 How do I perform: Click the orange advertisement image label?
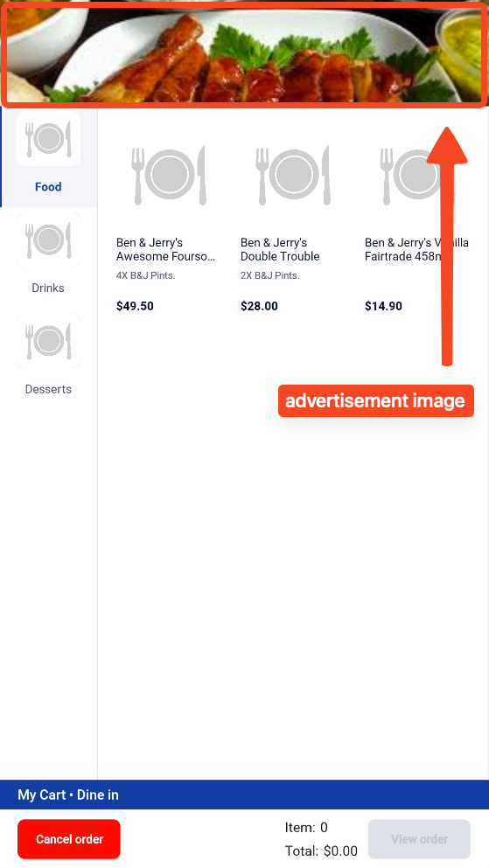tap(376, 401)
